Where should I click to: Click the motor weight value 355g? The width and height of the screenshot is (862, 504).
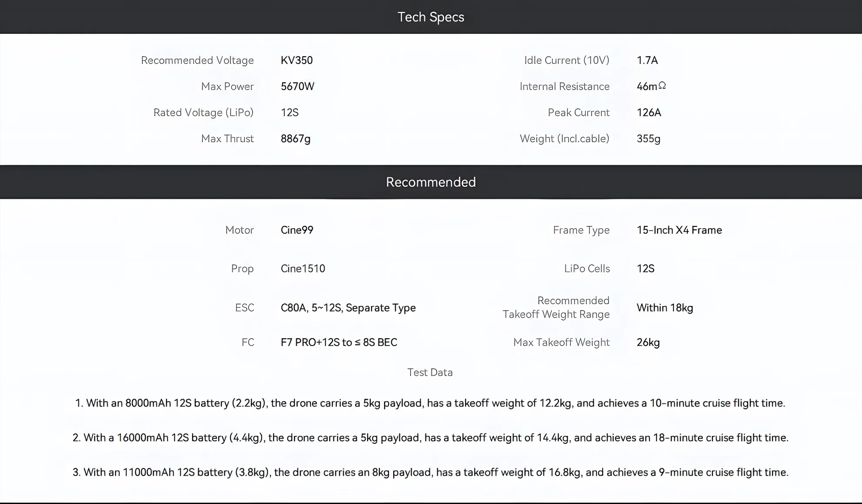click(x=648, y=139)
